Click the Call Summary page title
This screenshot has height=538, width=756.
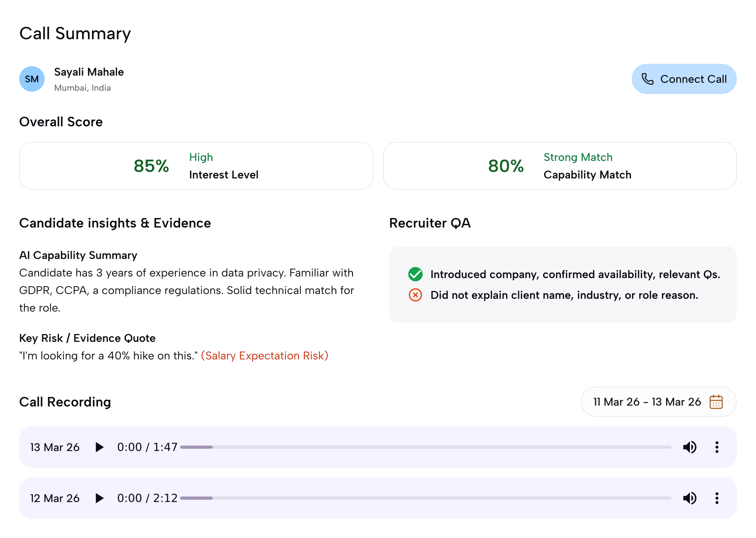[75, 33]
